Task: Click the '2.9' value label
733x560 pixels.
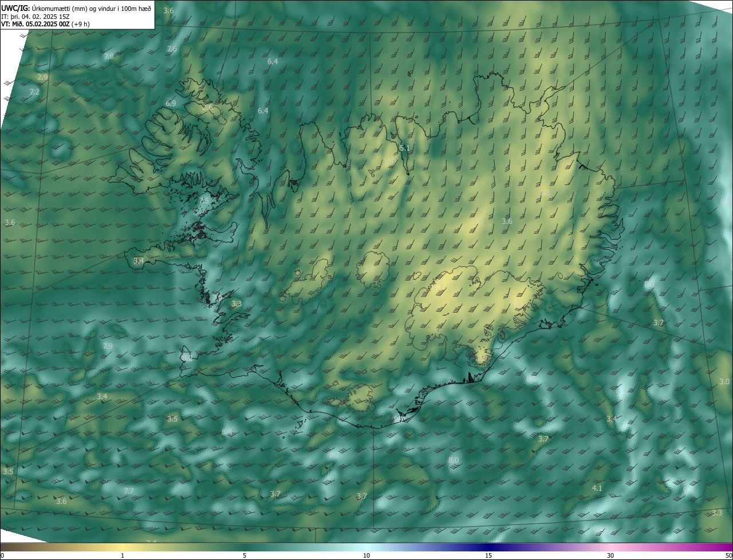Action: (x=42, y=77)
